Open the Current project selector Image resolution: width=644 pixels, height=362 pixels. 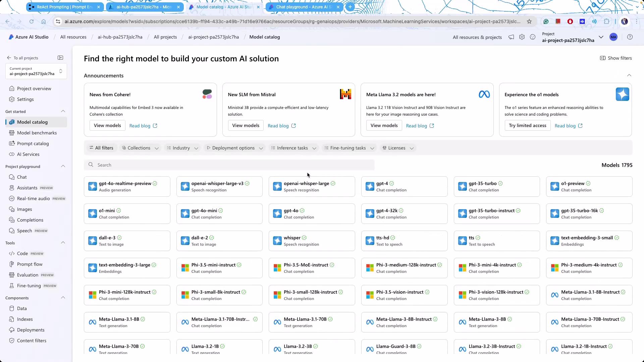point(36,71)
